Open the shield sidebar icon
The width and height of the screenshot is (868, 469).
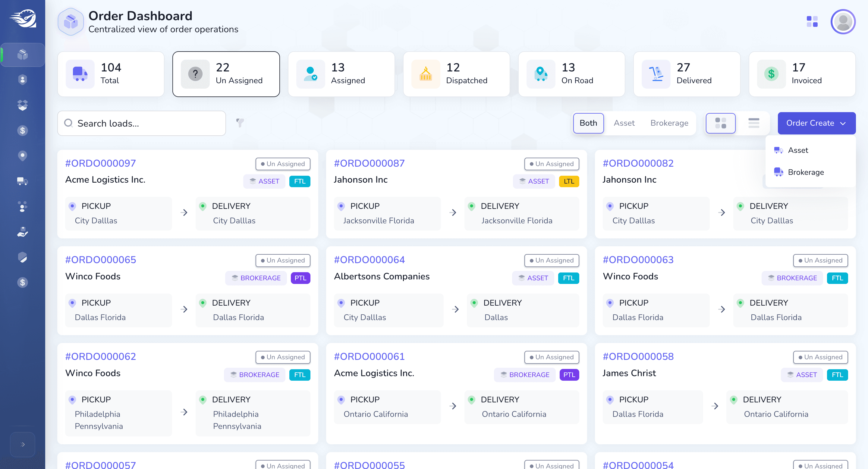pos(23,257)
